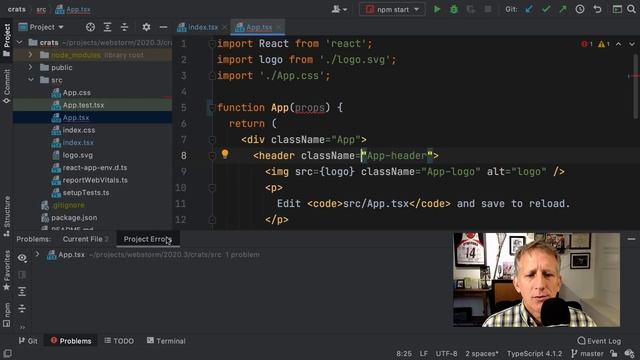Close the index.tsx editor tab
Viewport: 640px width, 360px height.
pyautogui.click(x=224, y=27)
